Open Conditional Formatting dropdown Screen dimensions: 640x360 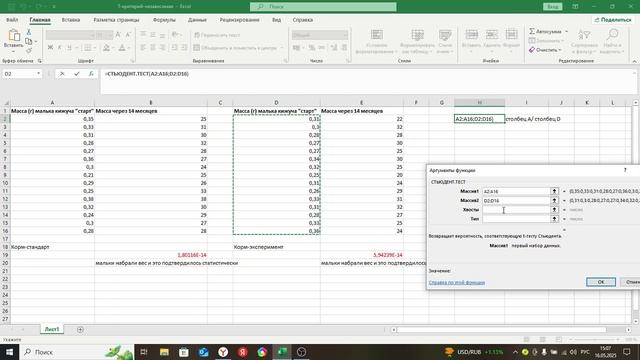tap(376, 42)
